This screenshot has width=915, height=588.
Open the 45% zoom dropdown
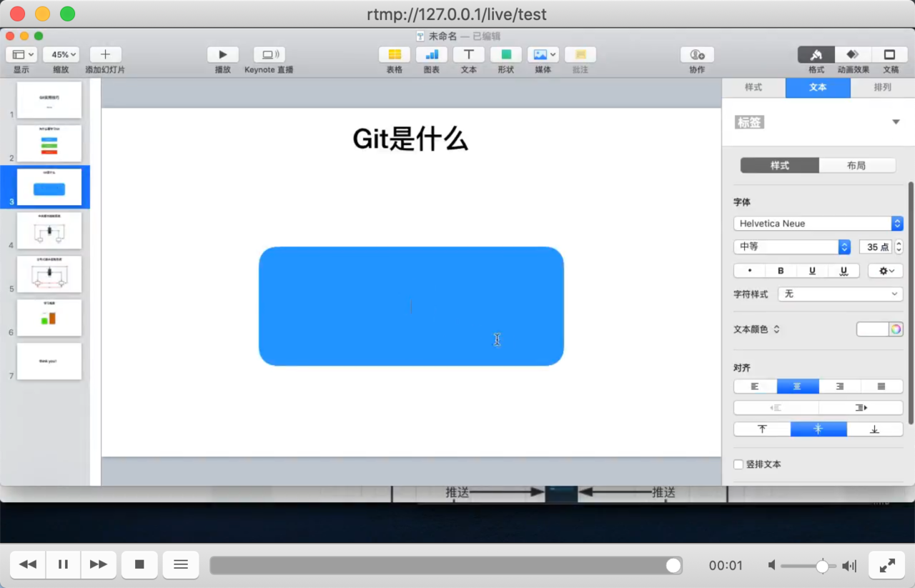61,54
